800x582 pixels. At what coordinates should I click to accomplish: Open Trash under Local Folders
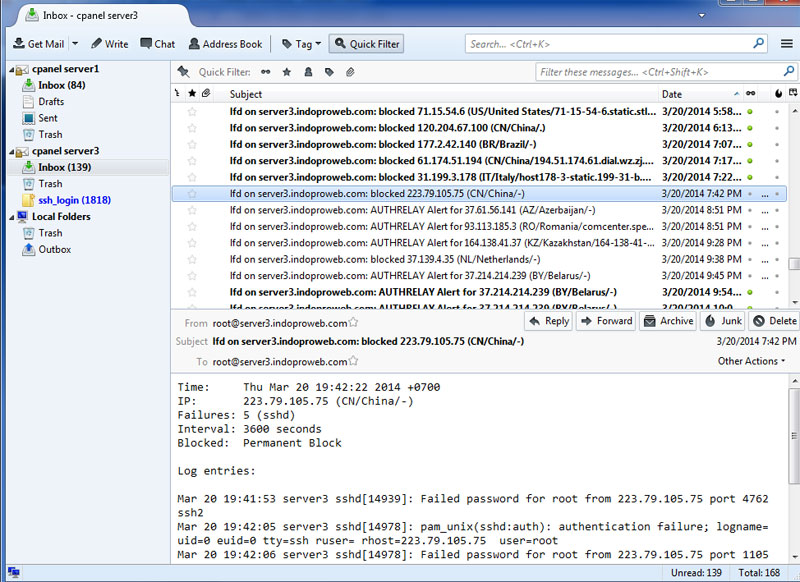50,233
